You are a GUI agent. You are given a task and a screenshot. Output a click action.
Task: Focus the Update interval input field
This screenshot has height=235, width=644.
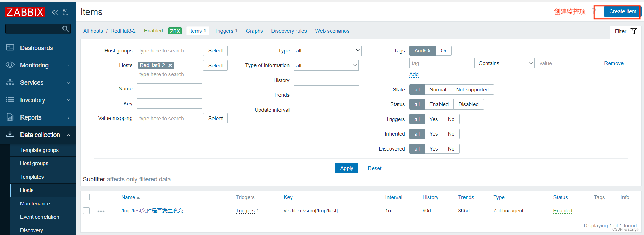[x=326, y=110]
